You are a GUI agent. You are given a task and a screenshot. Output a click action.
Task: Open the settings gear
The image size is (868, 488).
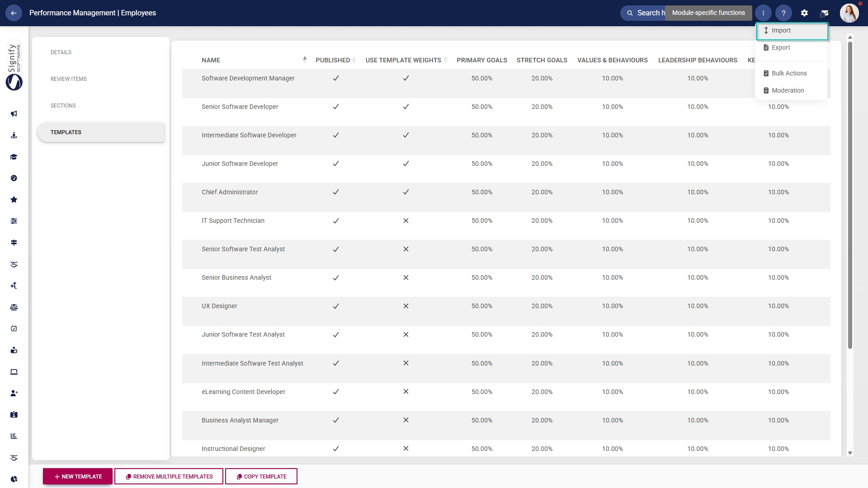coord(804,13)
